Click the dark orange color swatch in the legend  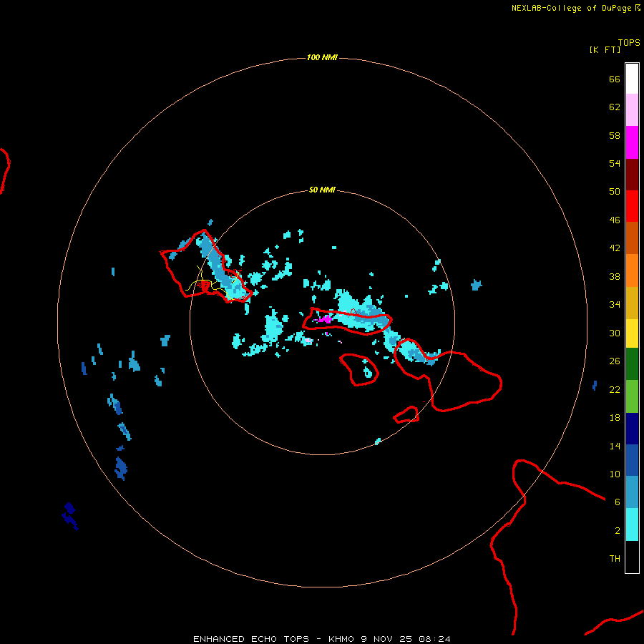click(x=632, y=238)
